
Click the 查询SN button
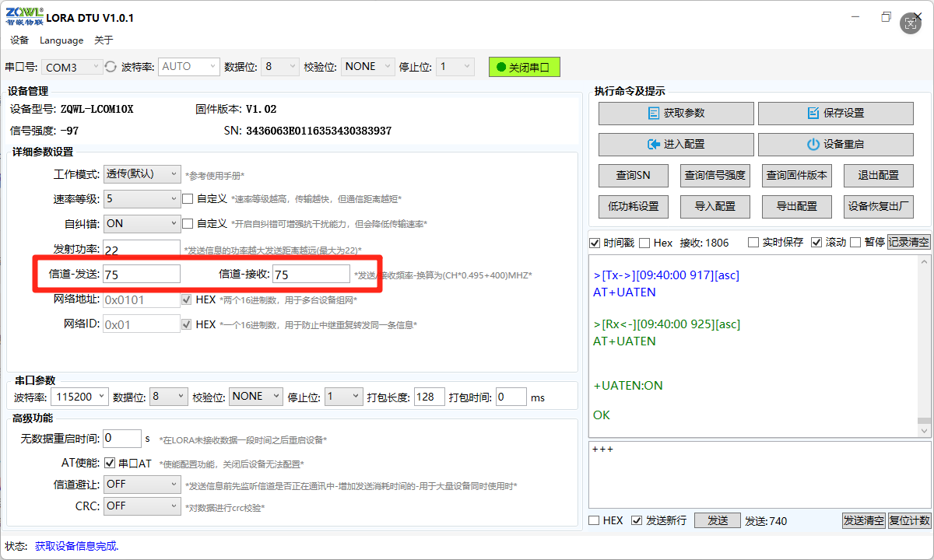pyautogui.click(x=633, y=176)
